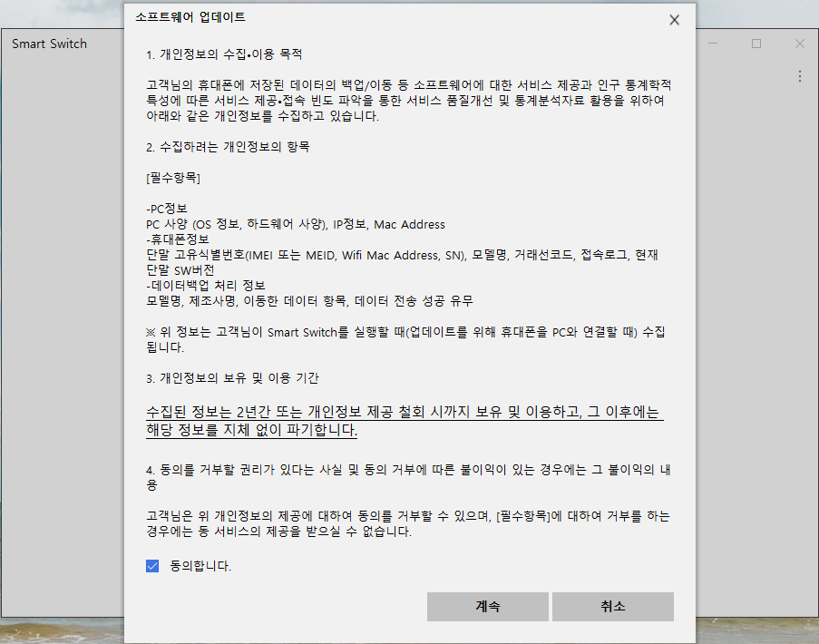Minimize the Smart Switch window
The width and height of the screenshot is (819, 644).
tap(713, 44)
